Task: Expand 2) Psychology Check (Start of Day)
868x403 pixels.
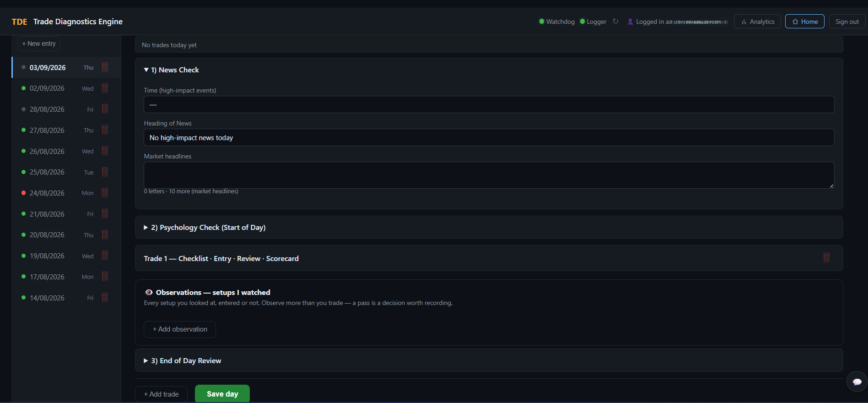Action: tap(205, 228)
